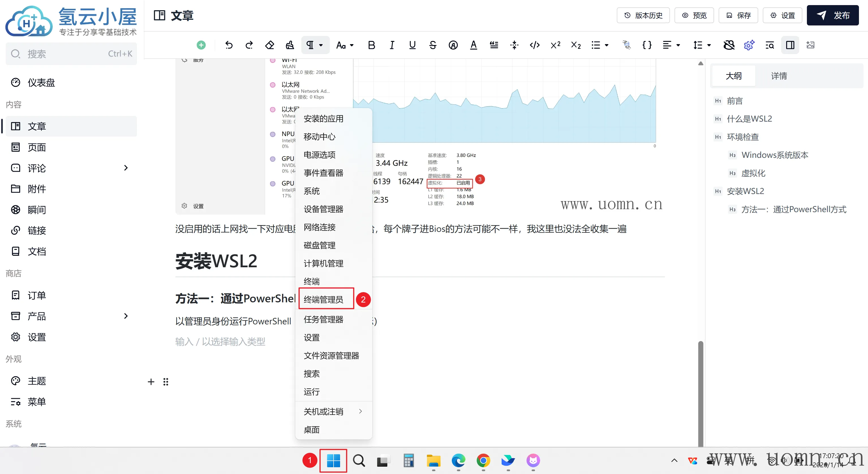Toggle the right sidebar panel icon
The height and width of the screenshot is (474, 868).
click(x=790, y=45)
